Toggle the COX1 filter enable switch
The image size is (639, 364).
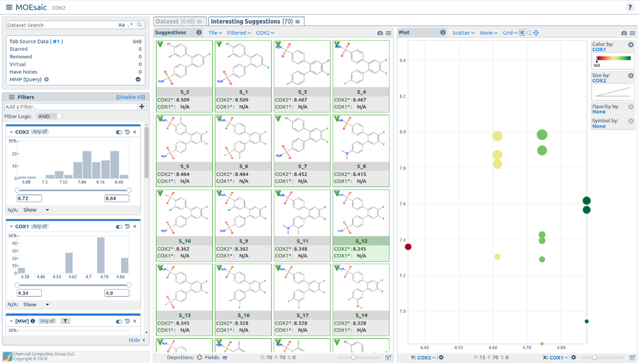(119, 226)
